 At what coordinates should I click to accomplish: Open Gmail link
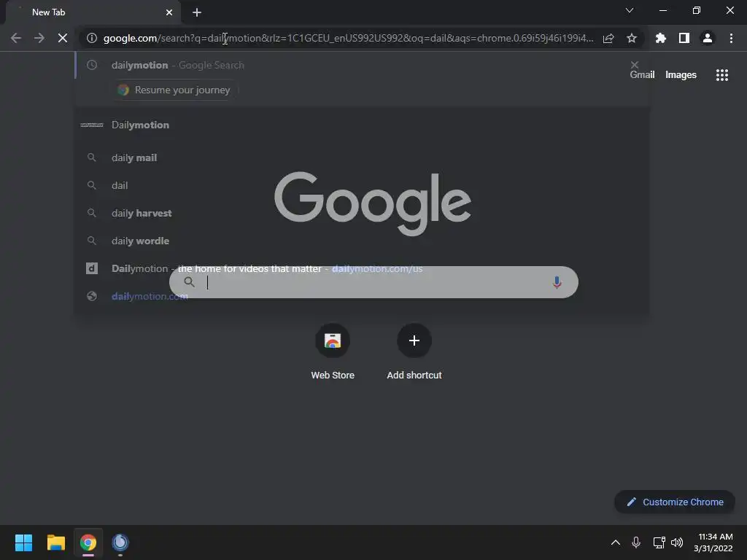642,75
